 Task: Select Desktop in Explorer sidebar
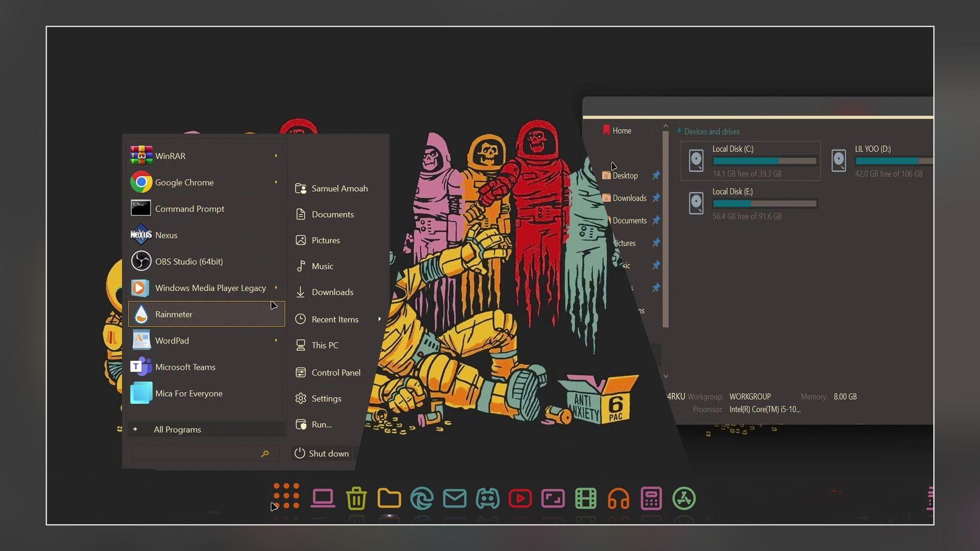coord(620,175)
